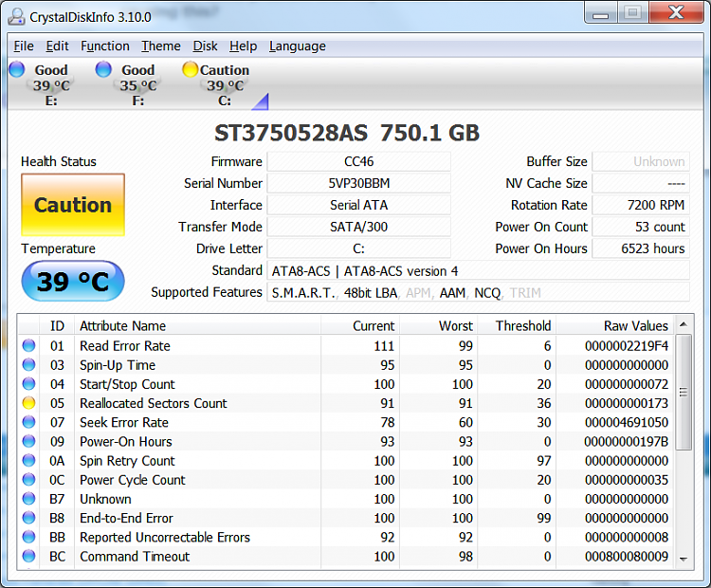Click the Worst column header

click(439, 325)
